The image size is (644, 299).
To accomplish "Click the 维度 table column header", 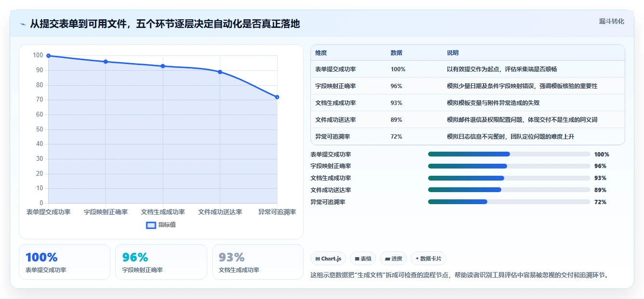I will [x=321, y=53].
